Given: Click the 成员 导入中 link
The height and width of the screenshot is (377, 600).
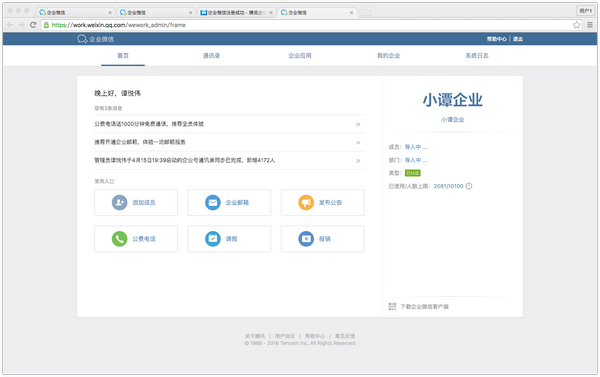Looking at the screenshot, I should click(x=416, y=147).
